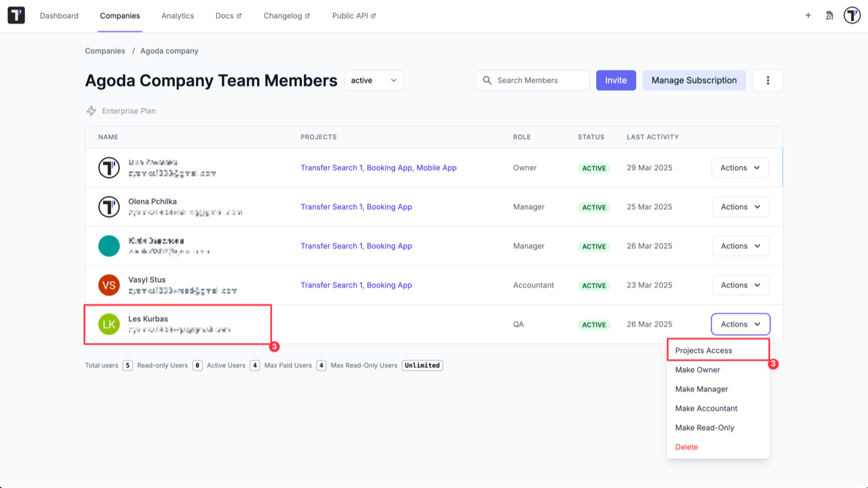Viewport: 868px width, 488px height.
Task: Click the green avatar in the third row
Action: pos(109,246)
